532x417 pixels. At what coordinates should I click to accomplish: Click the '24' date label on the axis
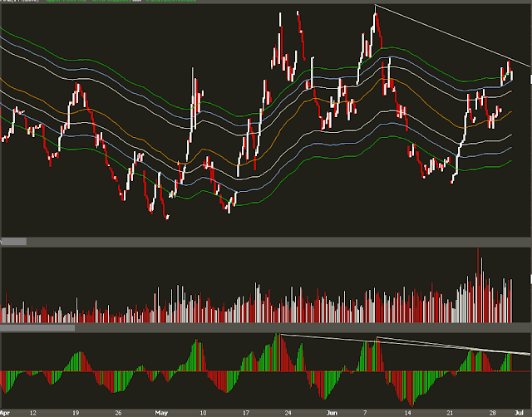pos(288,413)
